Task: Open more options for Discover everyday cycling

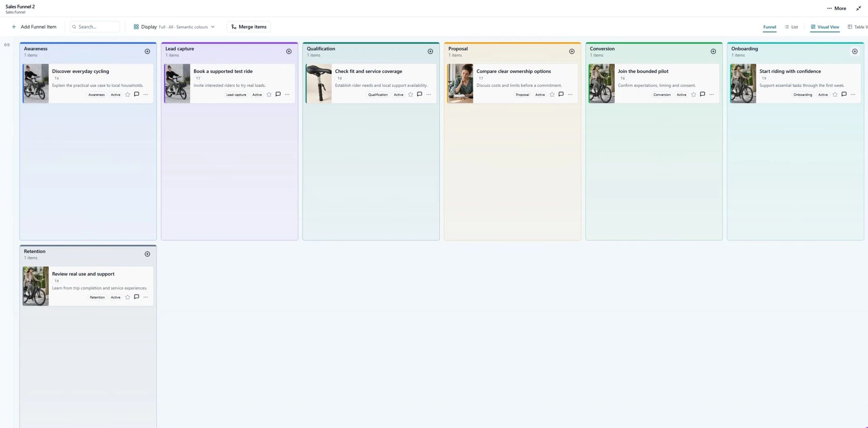Action: pyautogui.click(x=146, y=94)
